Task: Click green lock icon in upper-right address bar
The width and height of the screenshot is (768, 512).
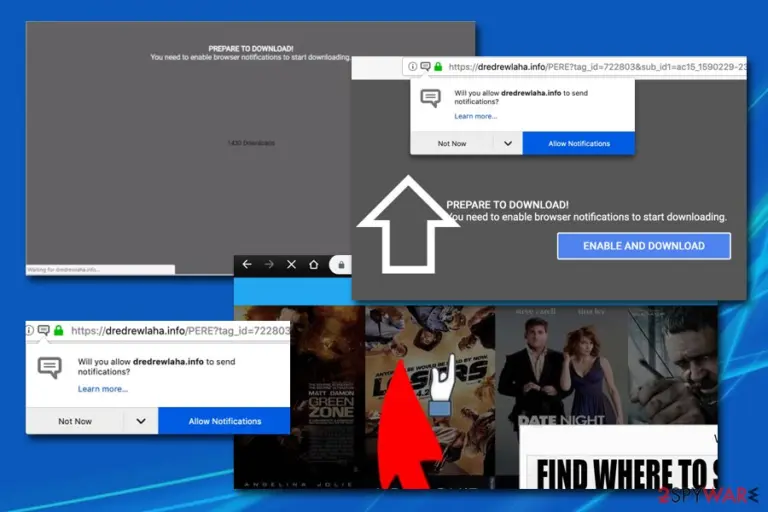Action: pyautogui.click(x=438, y=66)
